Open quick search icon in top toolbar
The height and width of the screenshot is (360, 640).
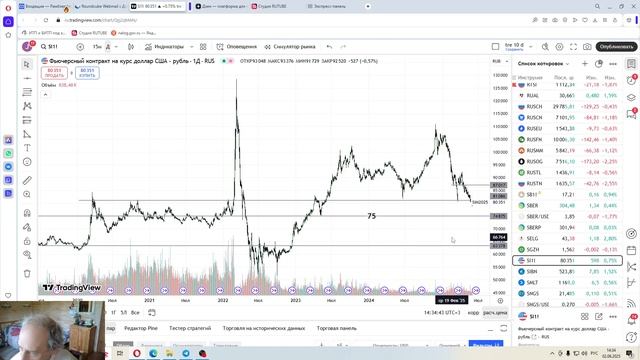tap(545, 47)
